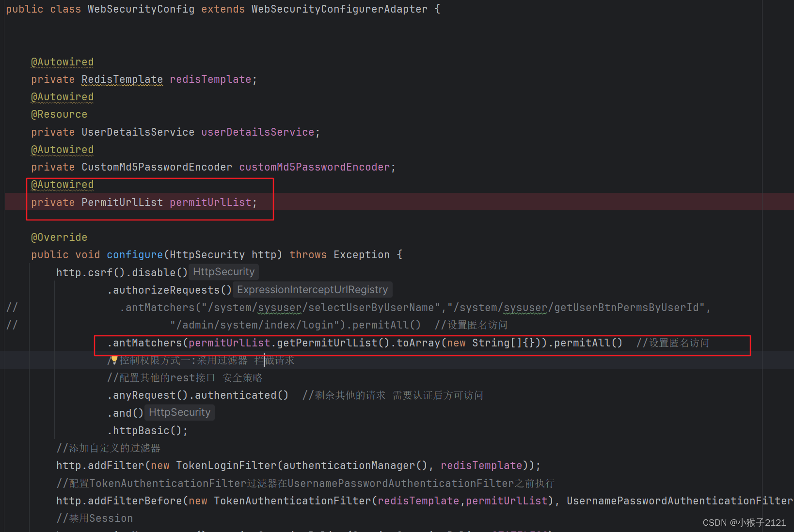Select the red-boxed permitUrlList field declaration
794x532 pixels.
tap(143, 202)
